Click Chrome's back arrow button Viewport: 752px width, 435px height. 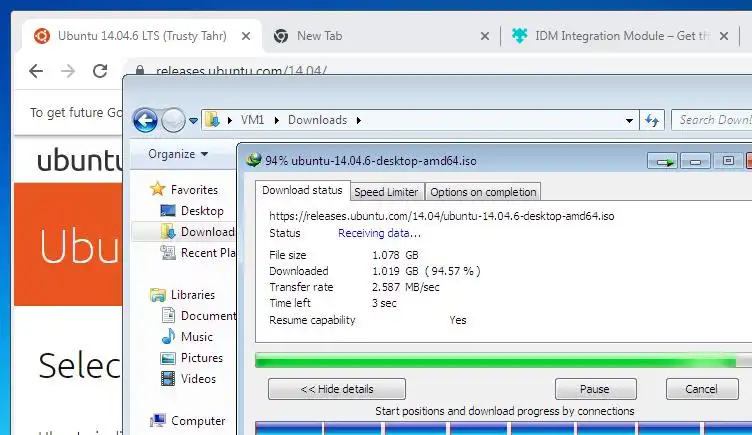(x=36, y=71)
